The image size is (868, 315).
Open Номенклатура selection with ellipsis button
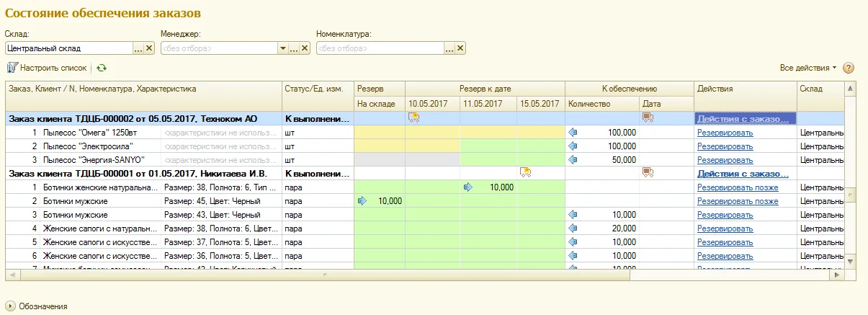449,48
